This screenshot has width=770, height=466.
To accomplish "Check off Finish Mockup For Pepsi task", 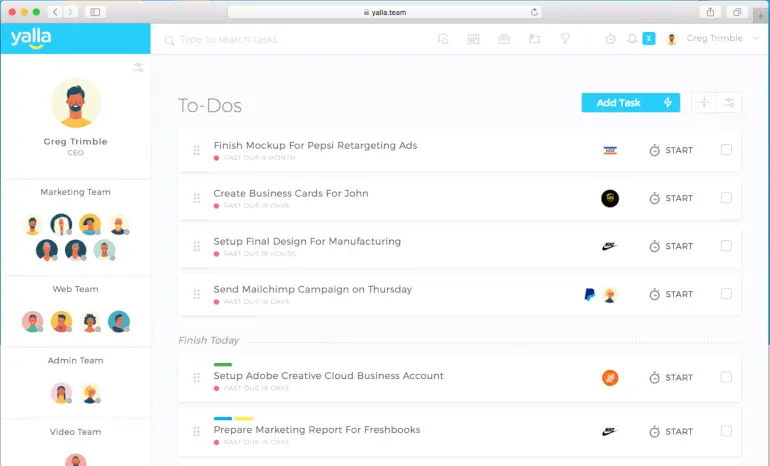I will click(x=726, y=150).
